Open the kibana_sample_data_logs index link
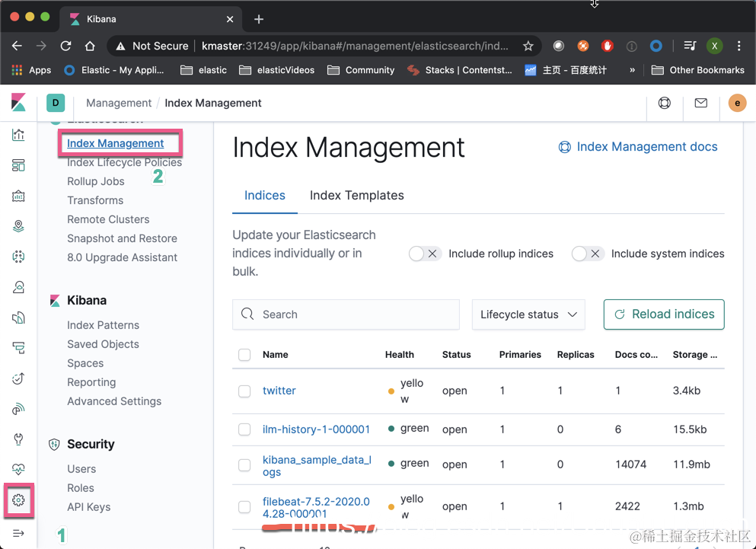 coord(317,465)
